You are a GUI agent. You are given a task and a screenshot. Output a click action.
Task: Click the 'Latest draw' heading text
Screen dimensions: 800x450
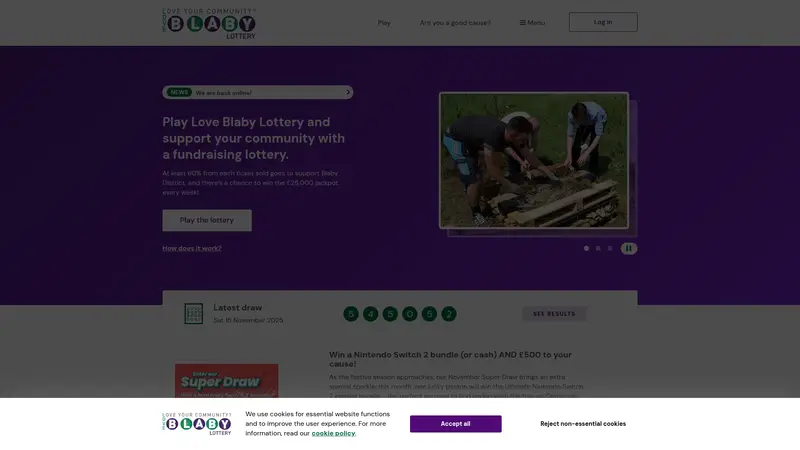tap(238, 308)
